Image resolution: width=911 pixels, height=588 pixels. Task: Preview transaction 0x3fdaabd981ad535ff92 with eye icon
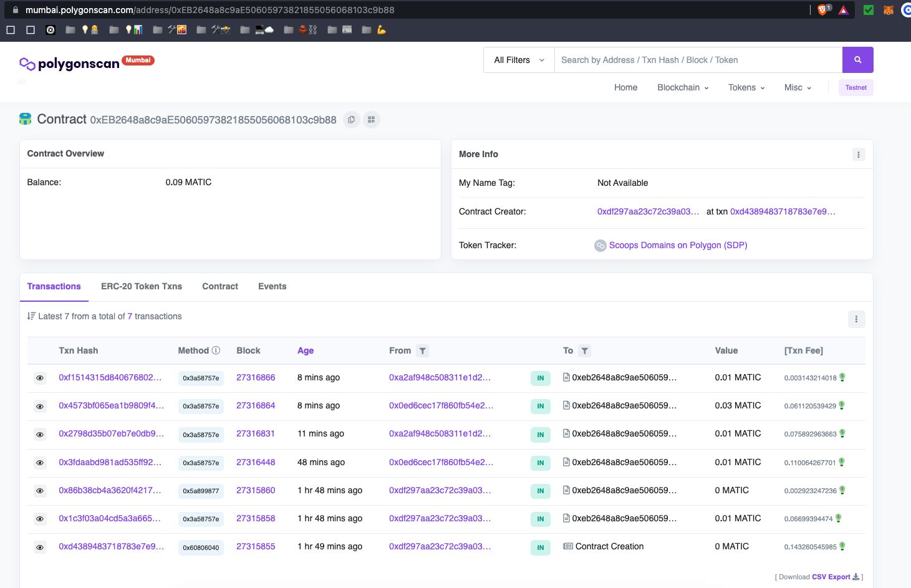click(40, 463)
